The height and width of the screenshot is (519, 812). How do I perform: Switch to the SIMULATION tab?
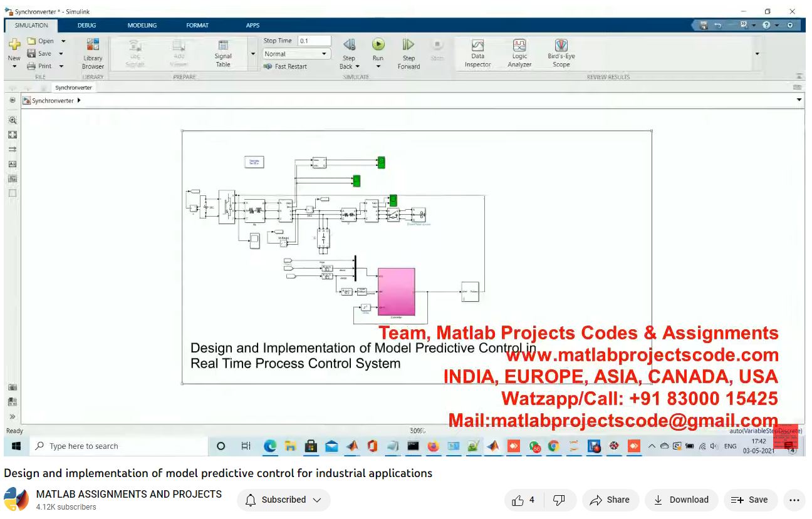point(31,26)
